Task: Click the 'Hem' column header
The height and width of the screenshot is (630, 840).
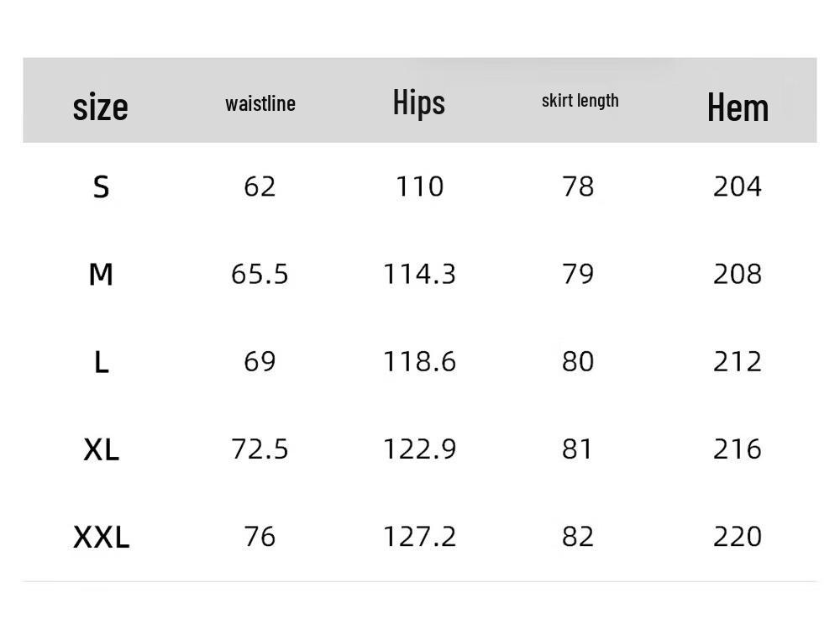Action: point(738,108)
